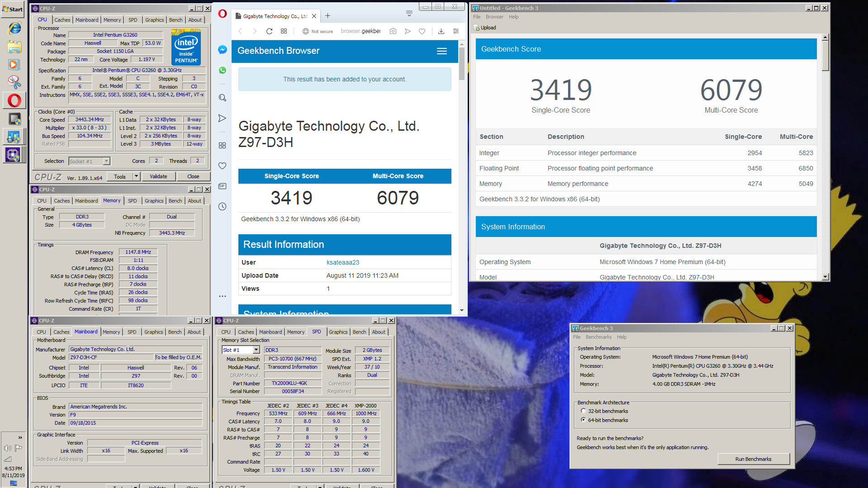The image size is (868, 488).
Task: Open Windows Explorer folder on taskbar
Action: pyautogui.click(x=14, y=46)
